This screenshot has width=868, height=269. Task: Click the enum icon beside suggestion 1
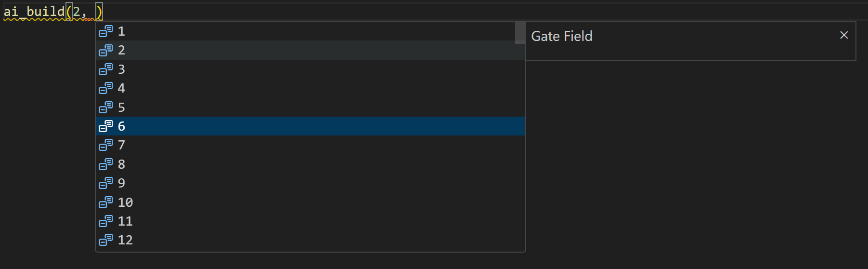(106, 31)
